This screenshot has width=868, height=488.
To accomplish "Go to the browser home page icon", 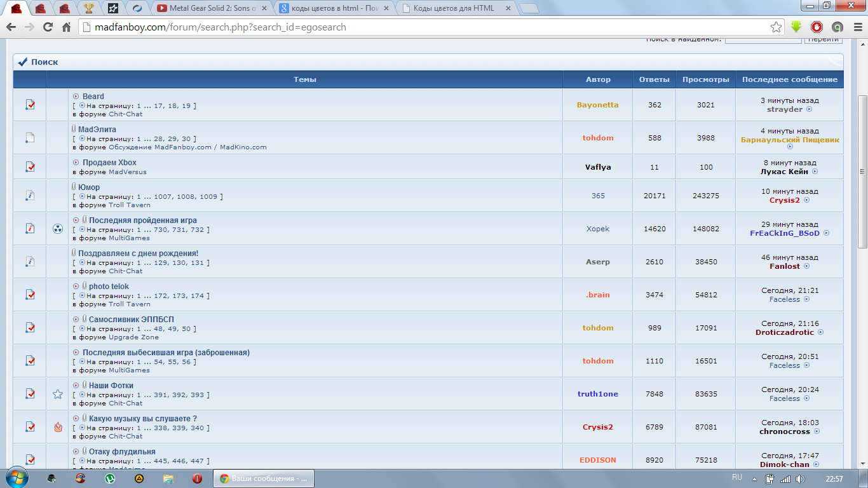I will [66, 27].
